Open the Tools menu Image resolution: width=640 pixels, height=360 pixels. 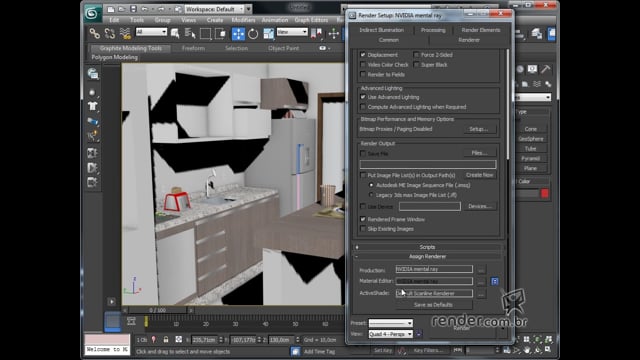point(137,20)
